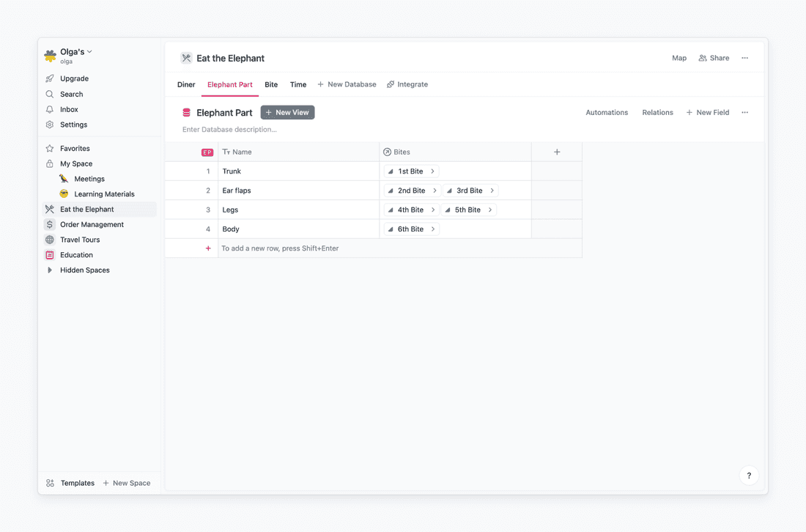The width and height of the screenshot is (806, 532).
Task: Switch to the Bite database tab
Action: (271, 84)
